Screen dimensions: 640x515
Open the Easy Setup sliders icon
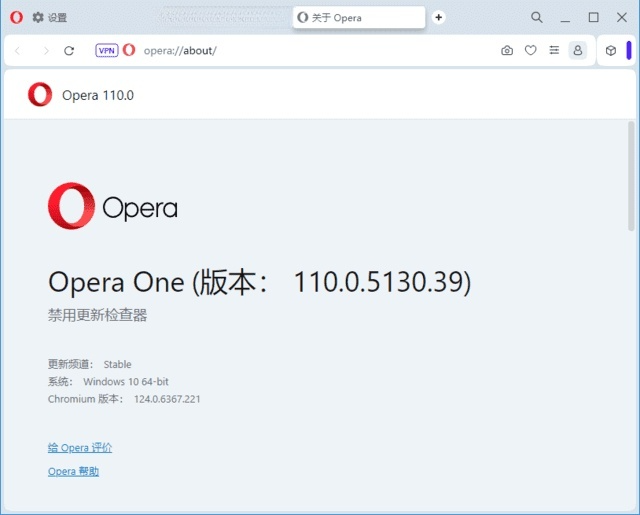(x=554, y=51)
